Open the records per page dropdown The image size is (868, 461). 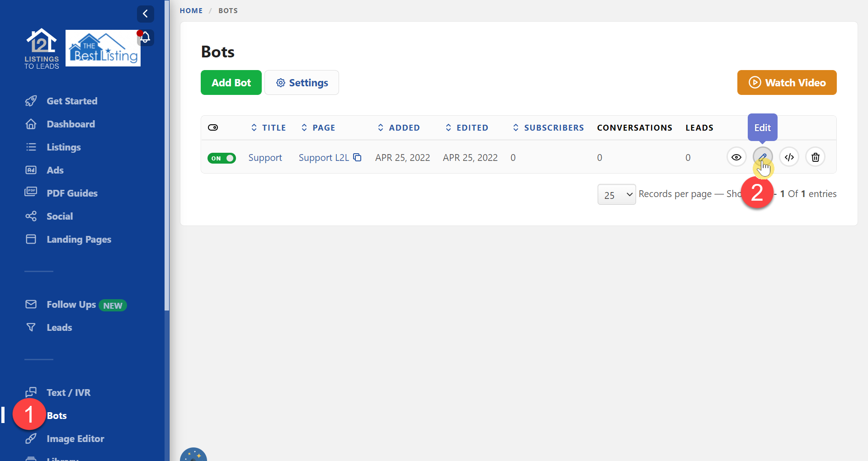(x=616, y=194)
